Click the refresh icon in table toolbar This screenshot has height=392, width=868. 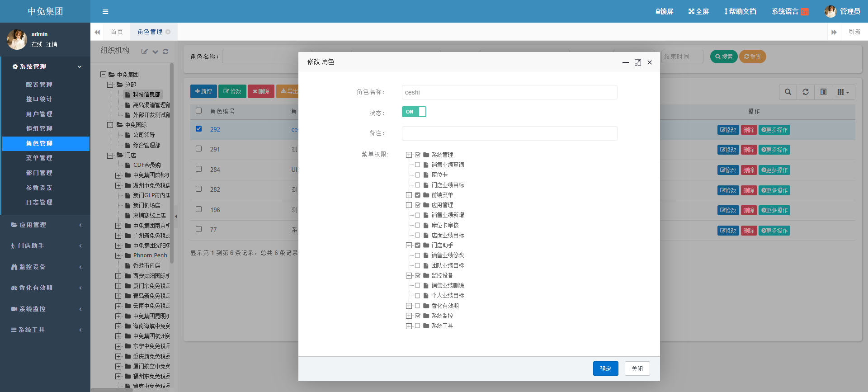806,92
